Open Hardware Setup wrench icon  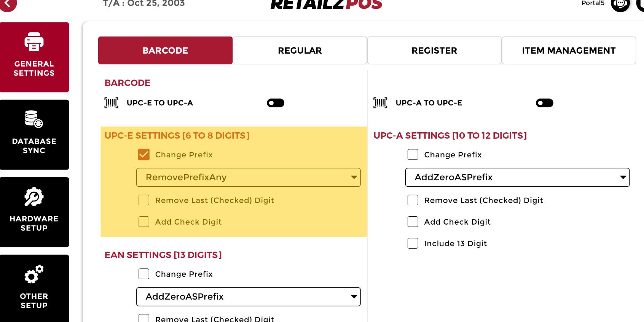[34, 197]
